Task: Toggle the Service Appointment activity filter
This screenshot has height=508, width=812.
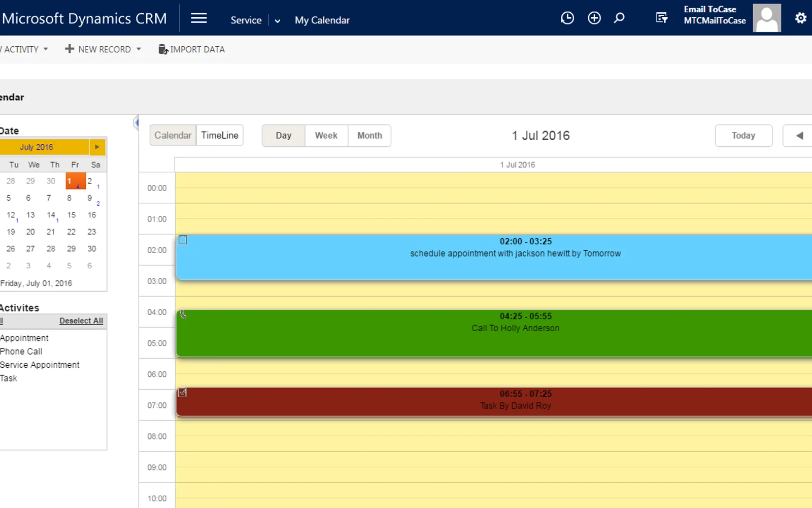Action: tap(40, 365)
